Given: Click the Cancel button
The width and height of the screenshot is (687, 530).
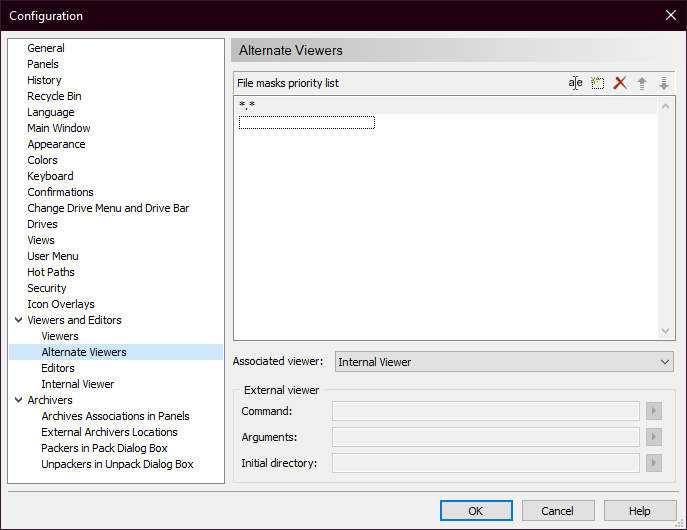Looking at the screenshot, I should pyautogui.click(x=558, y=511).
